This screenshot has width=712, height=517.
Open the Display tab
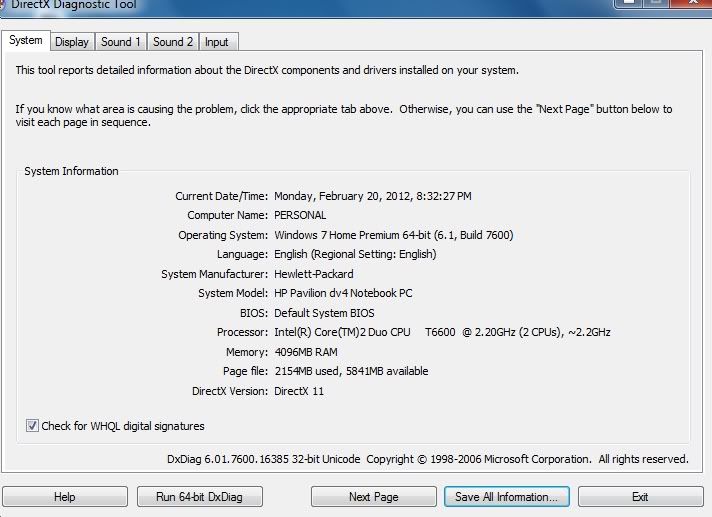(x=72, y=42)
